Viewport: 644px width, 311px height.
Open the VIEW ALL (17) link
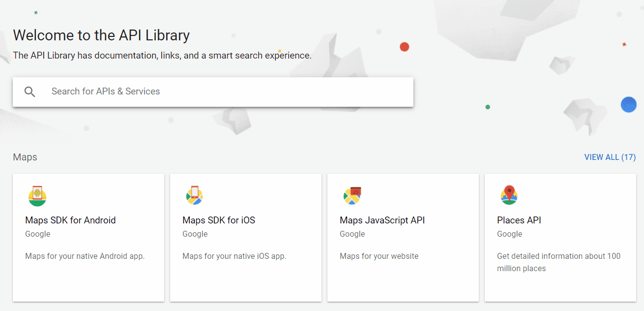[610, 157]
